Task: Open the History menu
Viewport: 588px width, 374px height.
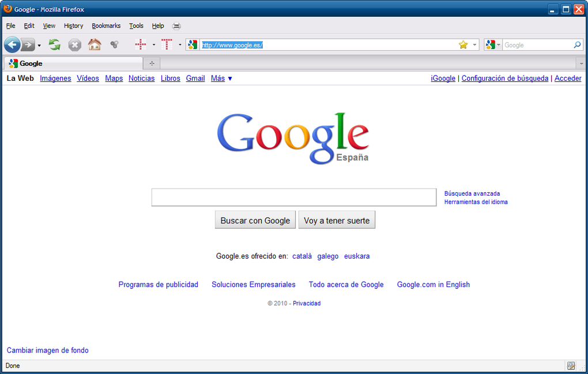Action: (x=73, y=25)
